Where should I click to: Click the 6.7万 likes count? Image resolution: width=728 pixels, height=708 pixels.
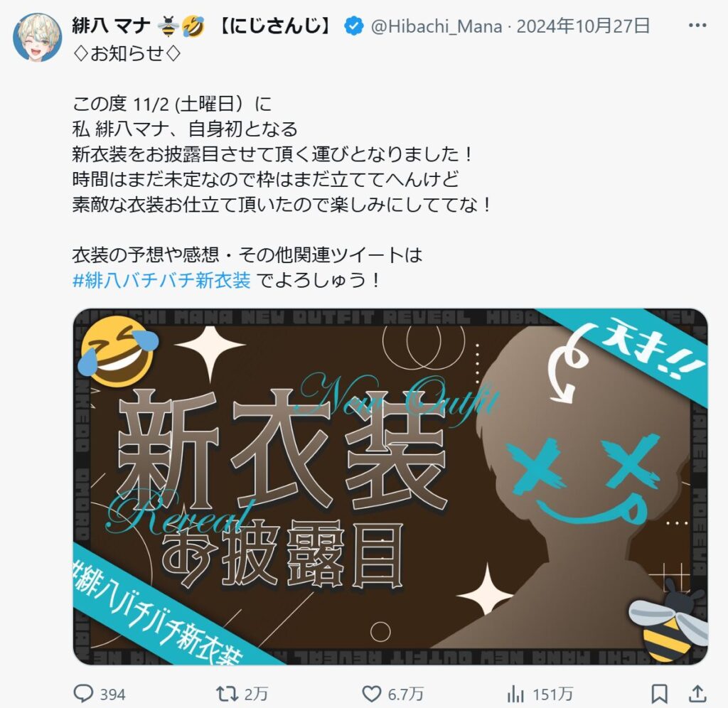point(406,694)
